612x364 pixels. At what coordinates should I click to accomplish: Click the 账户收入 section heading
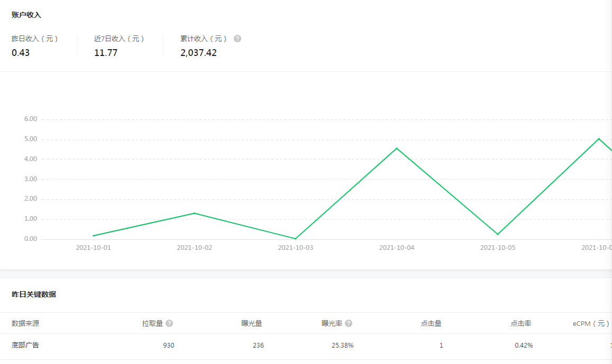(x=26, y=15)
